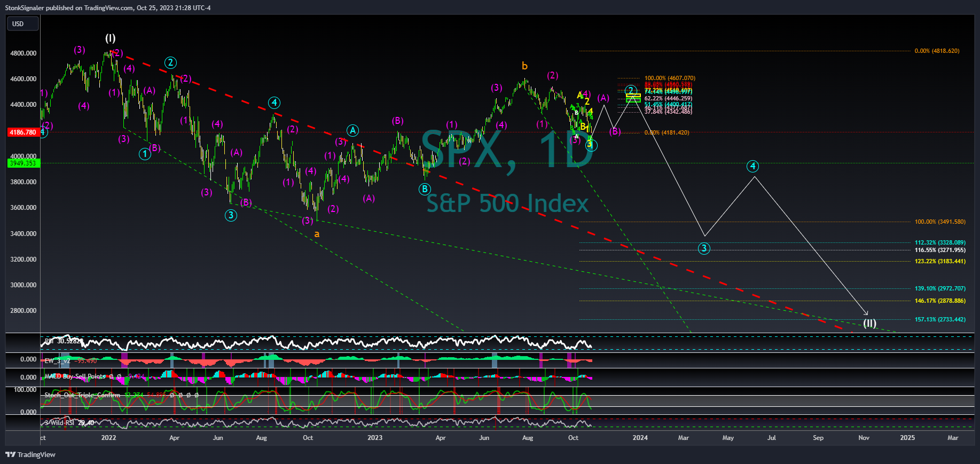Screen dimensions: 980x464
Task: Select the 2025 label on time axis
Action: 907,438
